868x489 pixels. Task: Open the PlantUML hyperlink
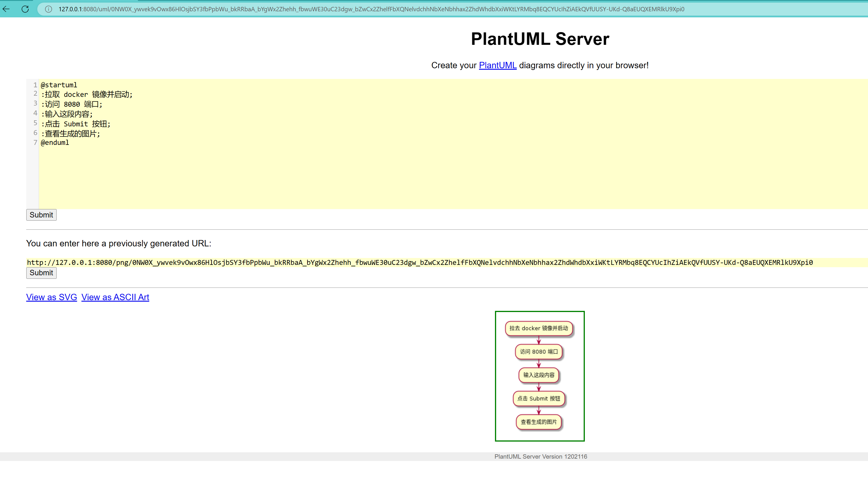tap(497, 65)
